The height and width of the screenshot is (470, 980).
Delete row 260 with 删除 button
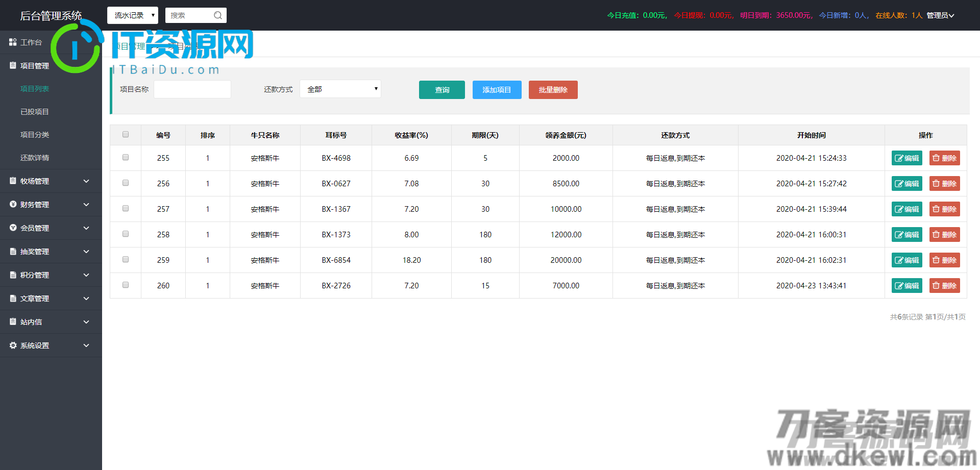click(945, 286)
